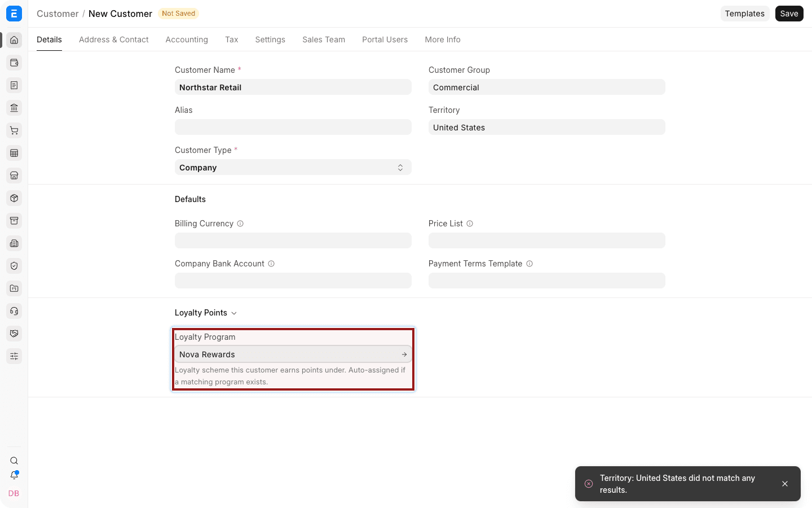Viewport: 812px width, 508px height.
Task: Click the Company Bank Account info icon
Action: pyautogui.click(x=271, y=264)
